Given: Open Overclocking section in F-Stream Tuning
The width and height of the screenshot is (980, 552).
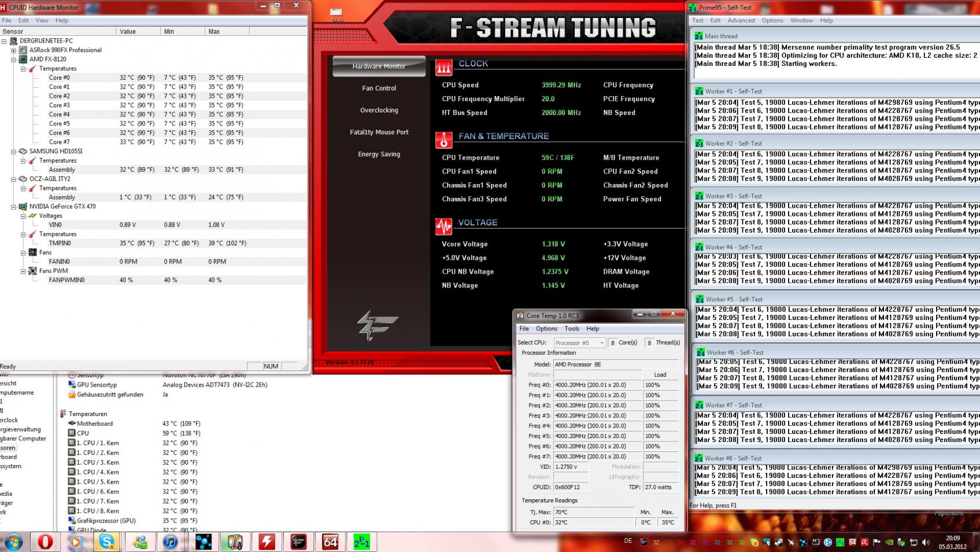Looking at the screenshot, I should [x=379, y=110].
